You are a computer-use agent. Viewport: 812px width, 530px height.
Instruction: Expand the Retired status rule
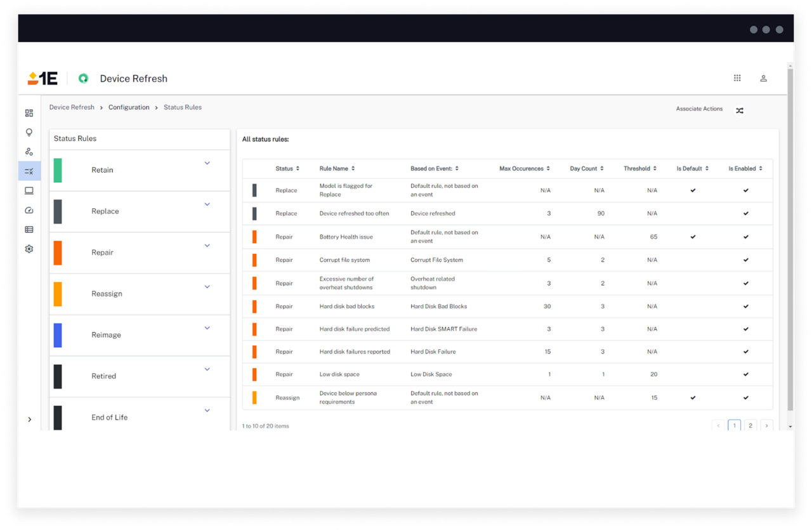coord(207,369)
